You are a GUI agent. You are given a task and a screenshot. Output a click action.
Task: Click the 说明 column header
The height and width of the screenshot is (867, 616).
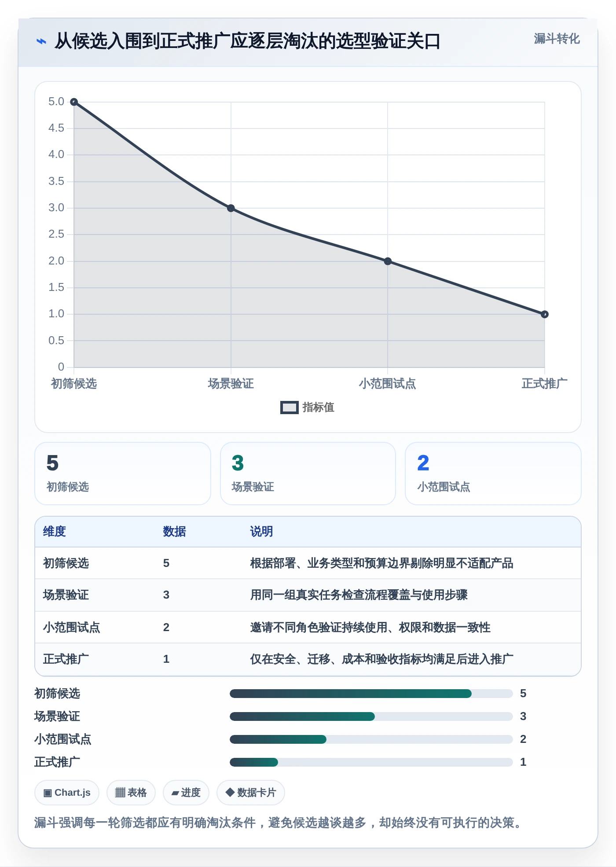261,532
